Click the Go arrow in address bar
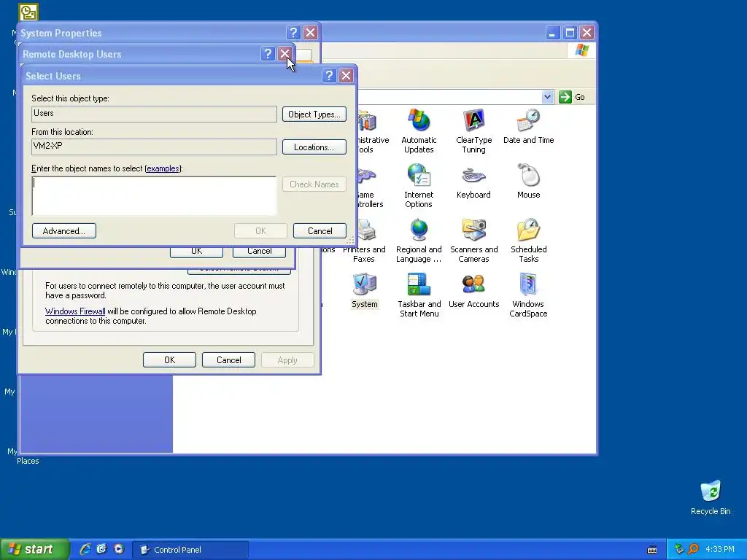747x560 pixels. 565,97
